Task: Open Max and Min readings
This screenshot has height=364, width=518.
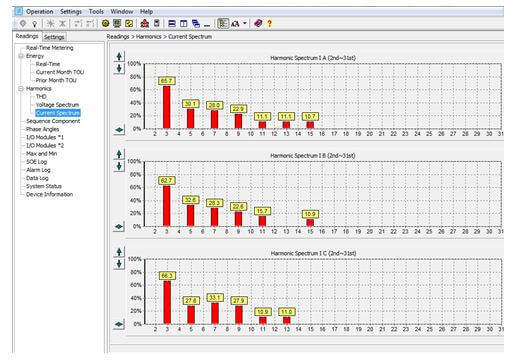Action: click(x=41, y=154)
